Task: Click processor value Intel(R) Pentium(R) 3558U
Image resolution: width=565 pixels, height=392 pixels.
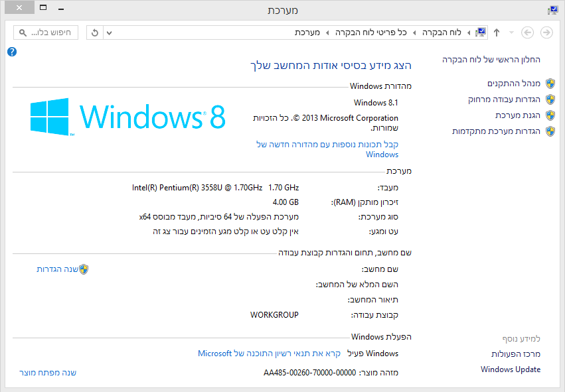Action: [216, 188]
